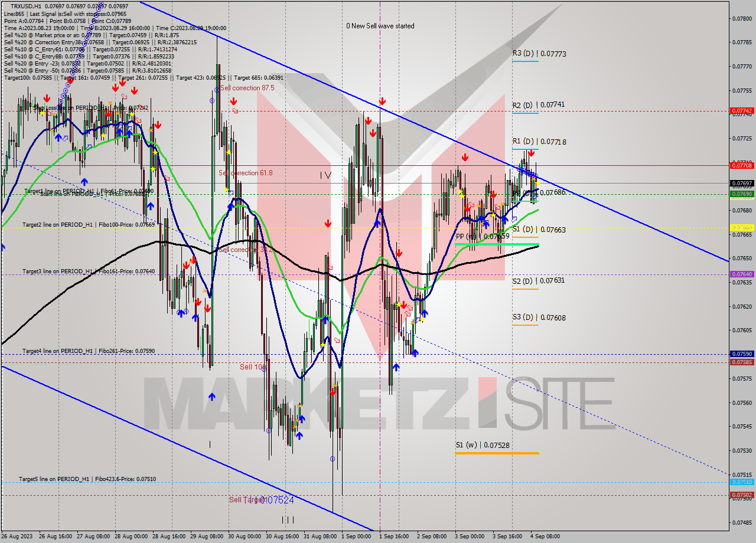Click the S1 (D) | 0.07663 support label

(x=539, y=230)
